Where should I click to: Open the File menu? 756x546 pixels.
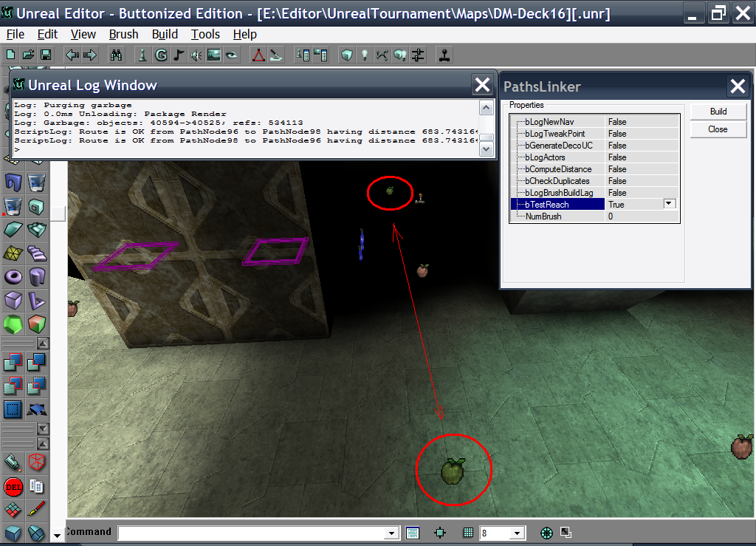(x=16, y=34)
